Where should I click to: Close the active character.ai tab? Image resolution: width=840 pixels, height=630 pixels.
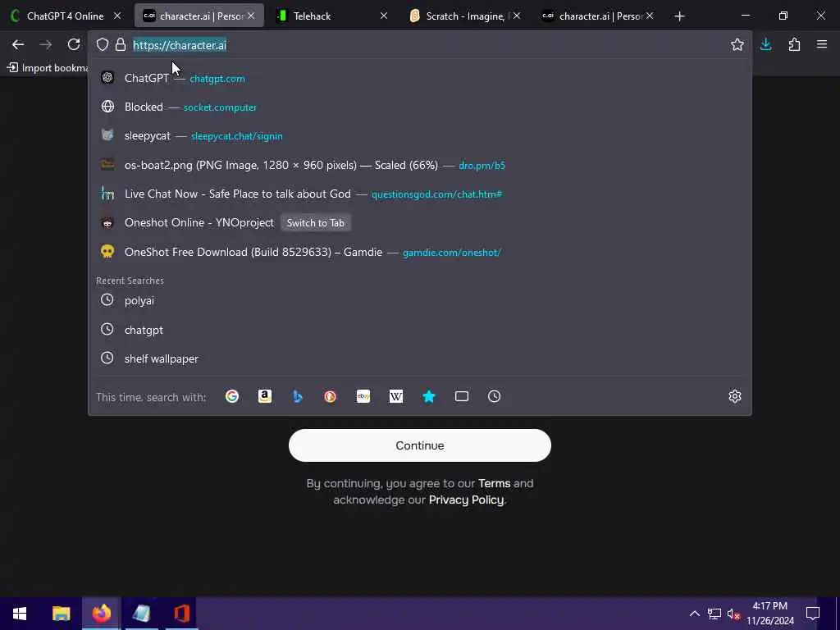251,16
